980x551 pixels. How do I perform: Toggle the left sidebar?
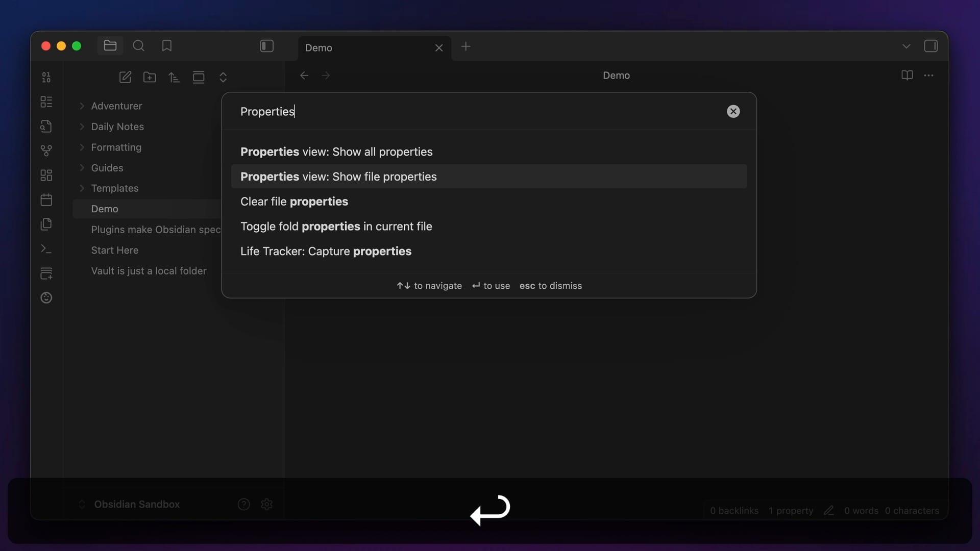tap(266, 46)
